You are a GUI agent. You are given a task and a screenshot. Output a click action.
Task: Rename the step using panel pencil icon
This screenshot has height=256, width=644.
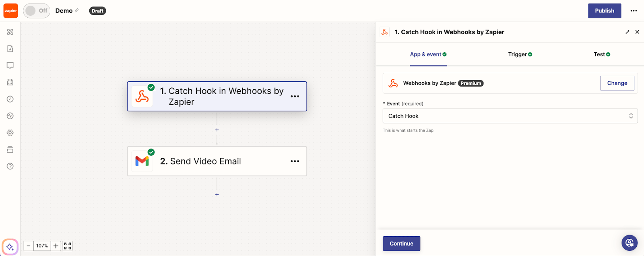[627, 32]
